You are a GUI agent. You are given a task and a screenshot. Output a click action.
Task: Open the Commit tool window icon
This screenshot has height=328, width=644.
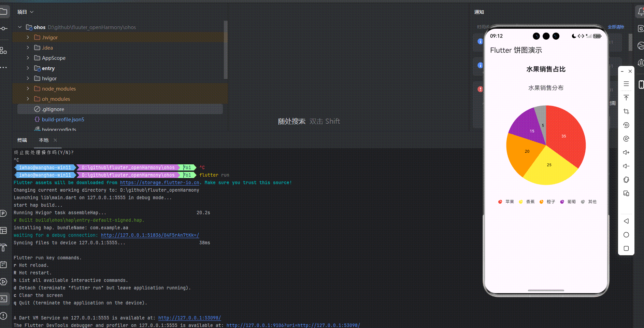[x=3, y=28]
